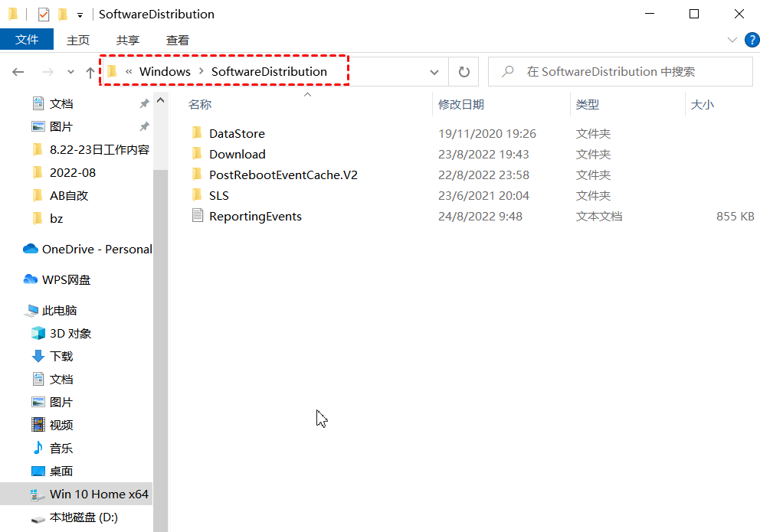Sort by the 类型 column header

[x=588, y=105]
